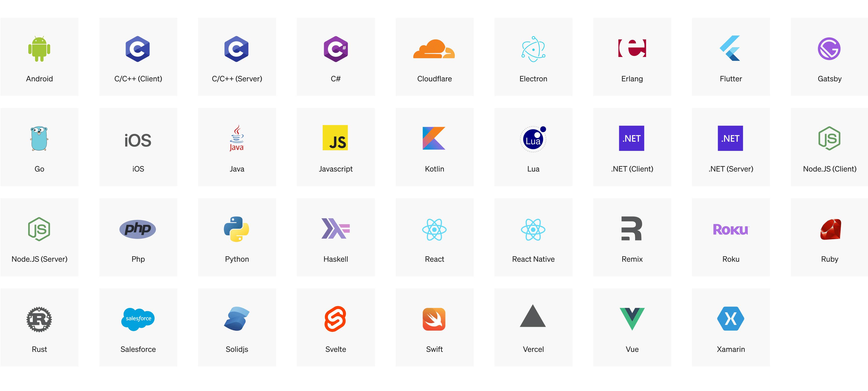
Task: Open the .NET (Server) card
Action: 731,147
